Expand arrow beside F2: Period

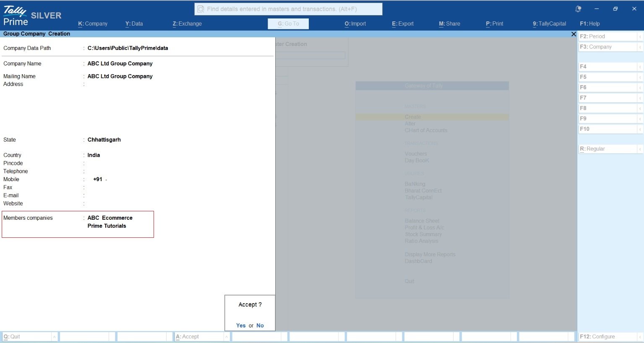(640, 36)
